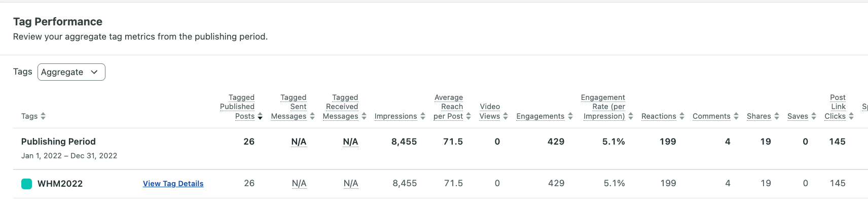Sort by Engagements arrow icon
This screenshot has height=208, width=868.
click(570, 116)
